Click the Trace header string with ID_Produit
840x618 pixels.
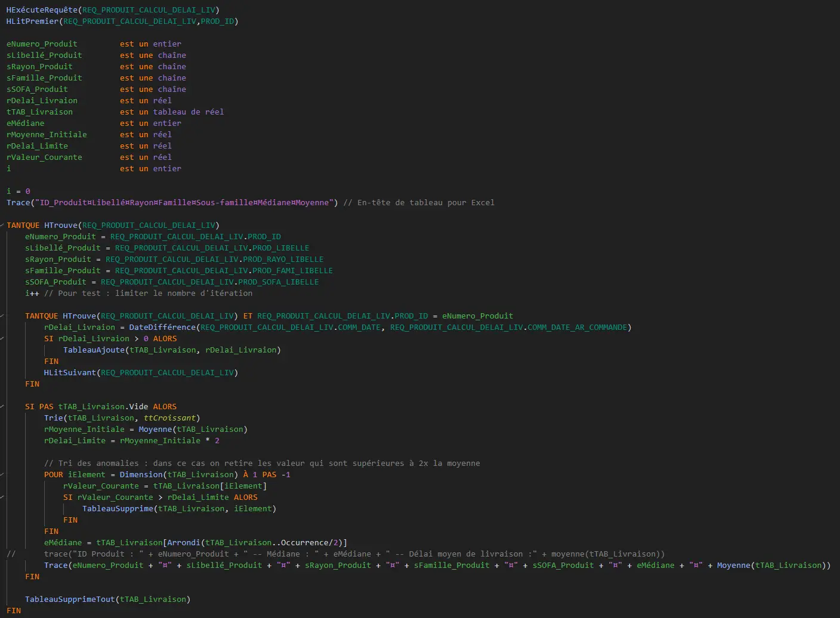pyautogui.click(x=185, y=202)
